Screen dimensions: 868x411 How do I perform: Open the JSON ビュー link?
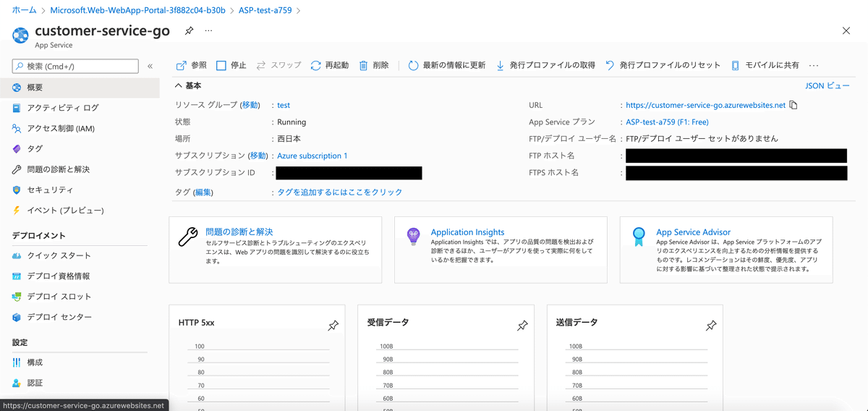[827, 85]
